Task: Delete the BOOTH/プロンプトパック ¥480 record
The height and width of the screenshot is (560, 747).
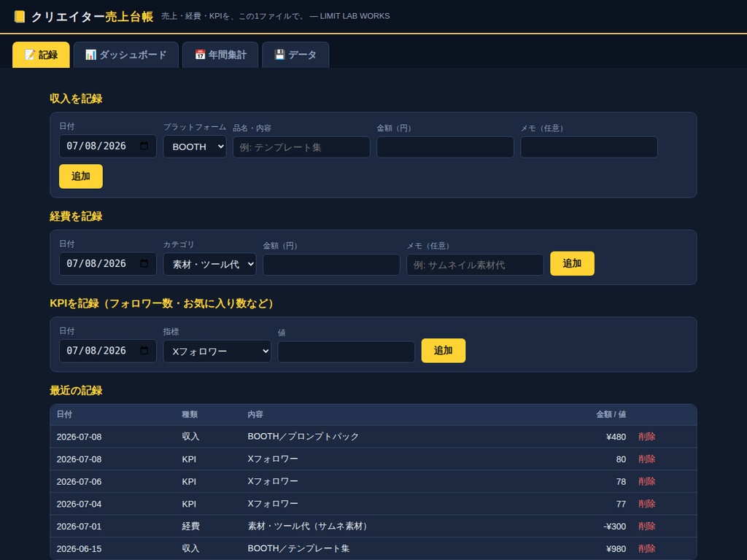Action: pyautogui.click(x=646, y=437)
